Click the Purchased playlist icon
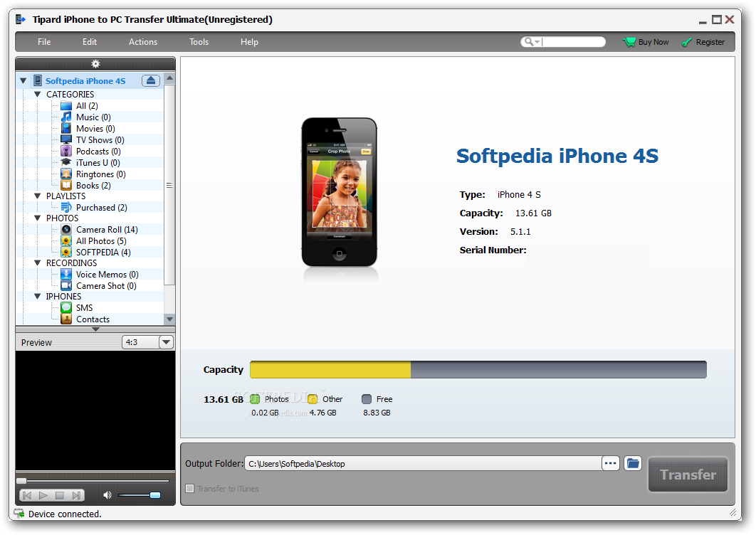The height and width of the screenshot is (535, 756). 66,208
